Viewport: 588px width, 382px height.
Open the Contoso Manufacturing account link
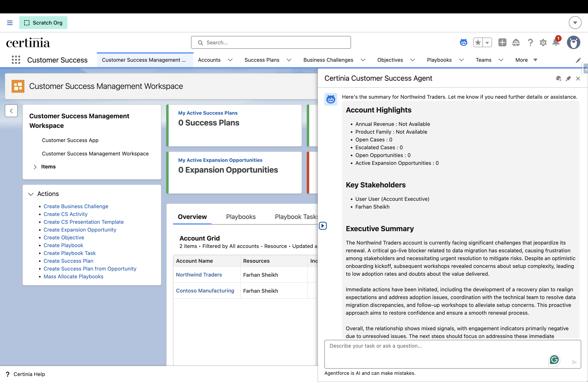(205, 291)
